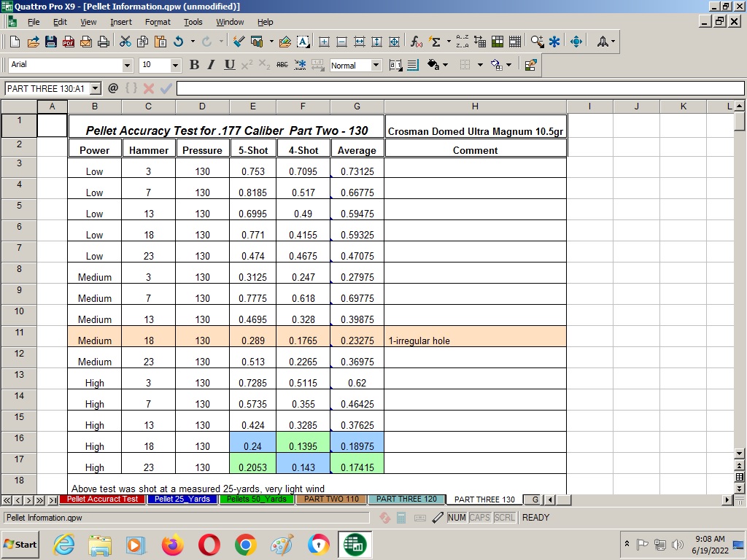The image size is (747, 560).
Task: Paste from clipboard icon
Action: [x=160, y=42]
